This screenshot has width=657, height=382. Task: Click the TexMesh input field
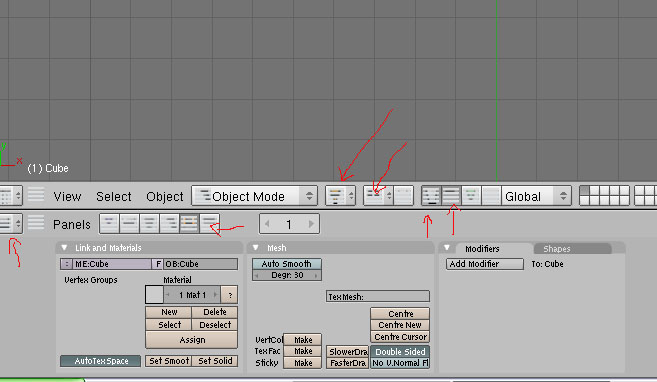click(378, 297)
